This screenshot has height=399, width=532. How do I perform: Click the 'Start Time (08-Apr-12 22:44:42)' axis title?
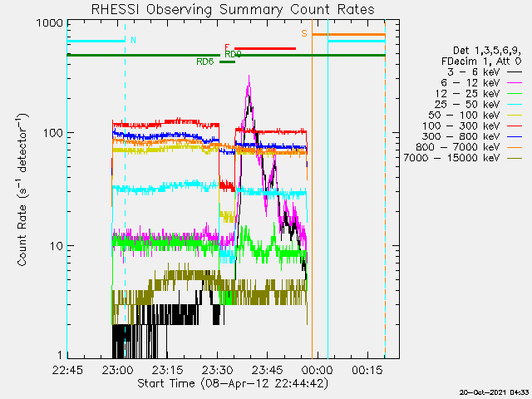(233, 384)
